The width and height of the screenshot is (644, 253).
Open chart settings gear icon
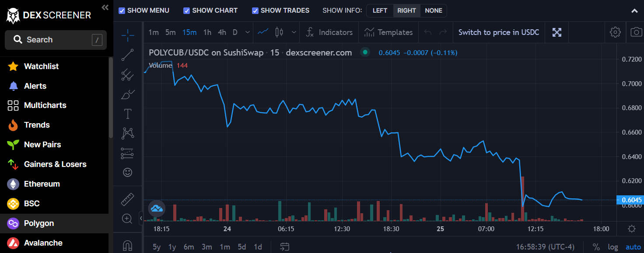[615, 32]
